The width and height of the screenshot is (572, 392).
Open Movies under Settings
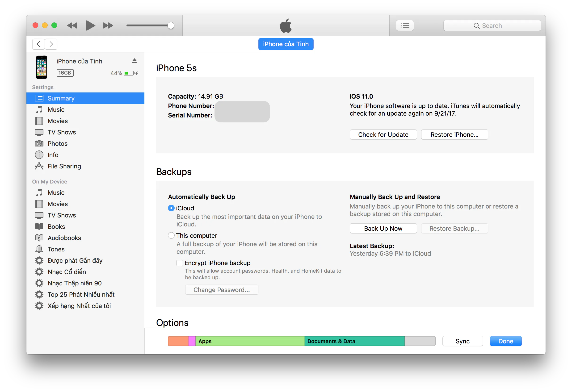point(85,121)
